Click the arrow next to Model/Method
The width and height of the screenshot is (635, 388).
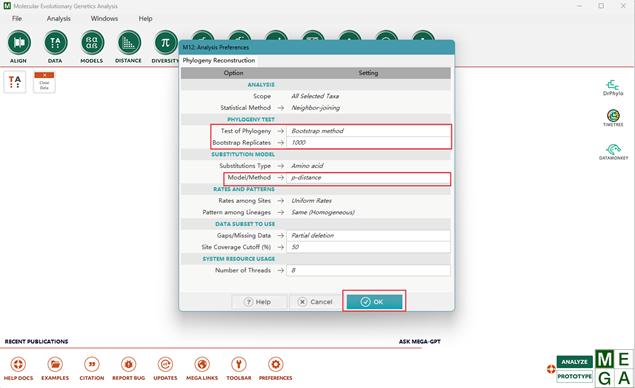(x=280, y=177)
